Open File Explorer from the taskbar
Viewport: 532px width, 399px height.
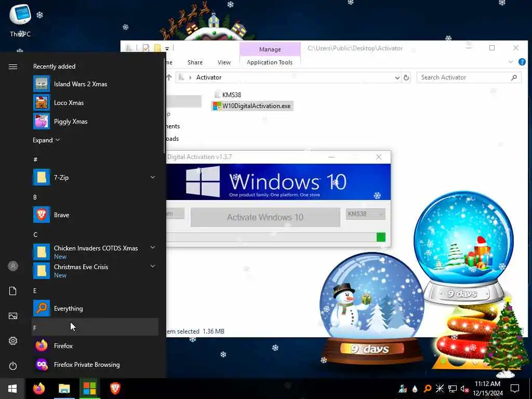[x=64, y=389]
